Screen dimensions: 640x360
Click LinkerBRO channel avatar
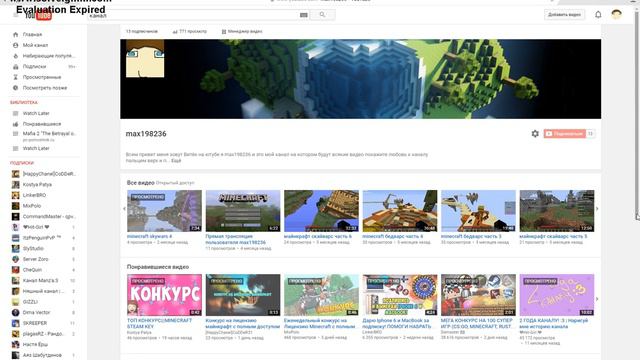(16, 195)
